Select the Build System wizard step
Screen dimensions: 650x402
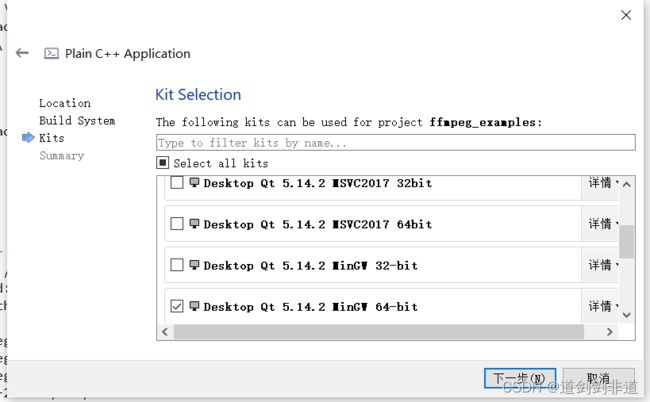77,121
